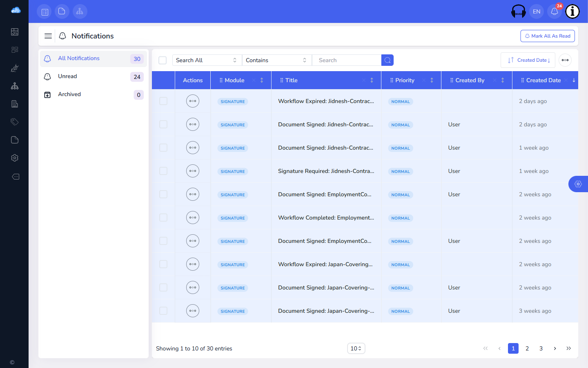Select the All Notifications tab
The image size is (588, 368).
tap(94, 58)
